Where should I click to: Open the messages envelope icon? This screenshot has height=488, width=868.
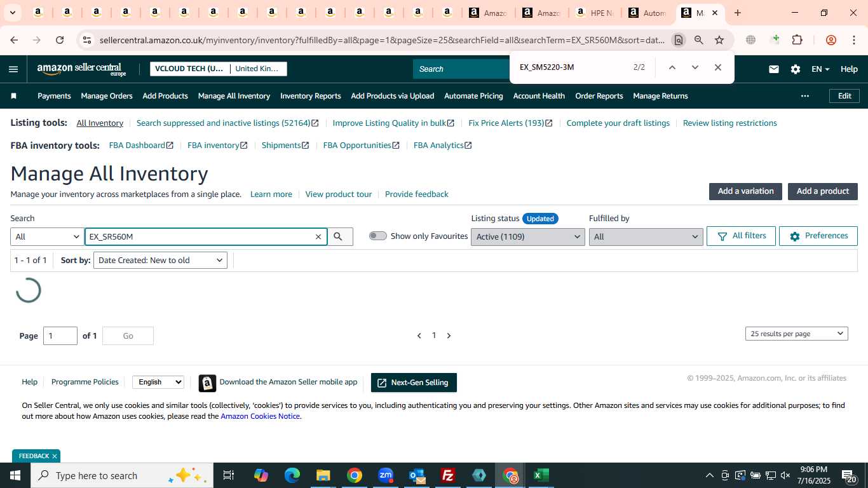[x=773, y=69]
